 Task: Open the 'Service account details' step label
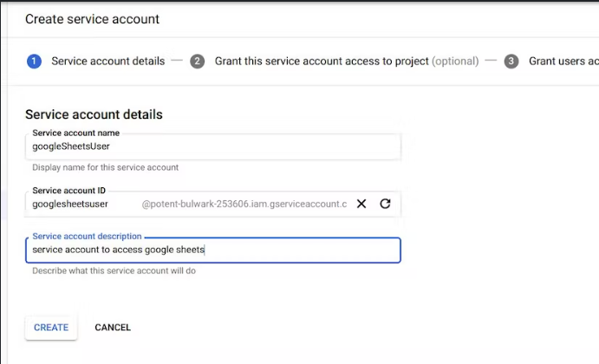tap(108, 62)
